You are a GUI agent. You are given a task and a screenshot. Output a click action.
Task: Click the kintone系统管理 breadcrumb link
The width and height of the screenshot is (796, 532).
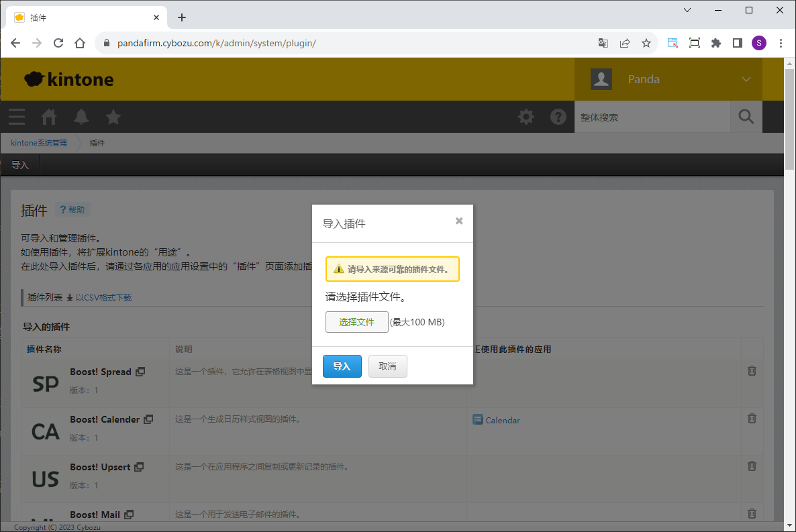point(39,143)
